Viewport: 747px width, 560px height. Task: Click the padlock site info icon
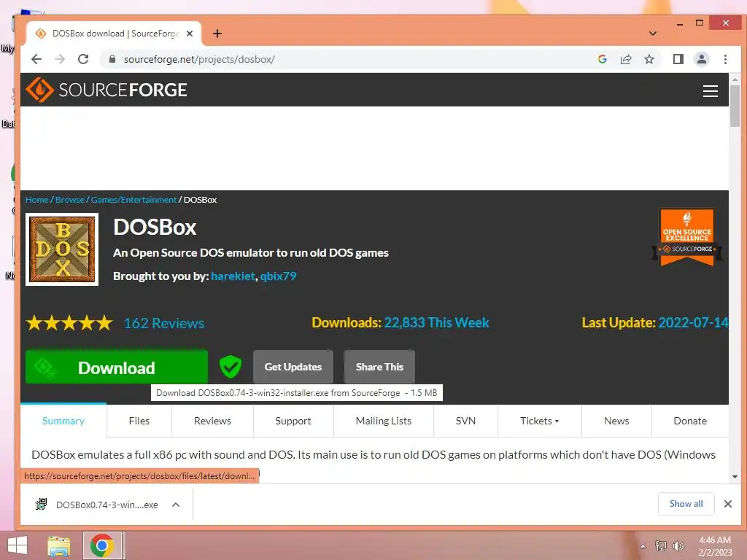pyautogui.click(x=112, y=59)
